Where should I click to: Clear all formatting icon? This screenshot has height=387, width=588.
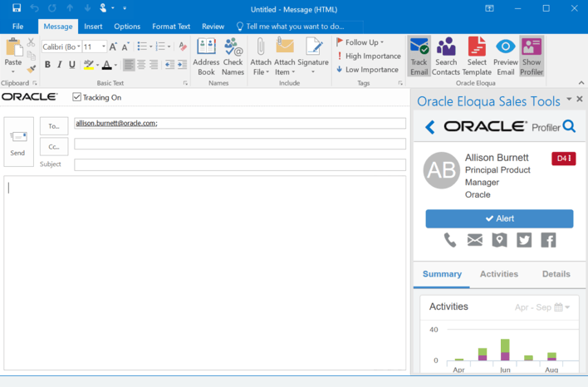click(183, 47)
